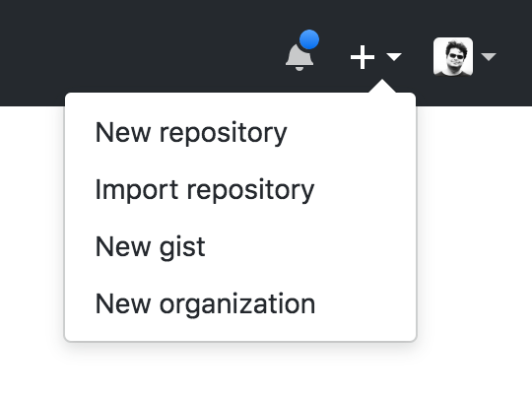Image resolution: width=532 pixels, height=398 pixels.
Task: Click blank space right of New gist
Action: (x=305, y=246)
